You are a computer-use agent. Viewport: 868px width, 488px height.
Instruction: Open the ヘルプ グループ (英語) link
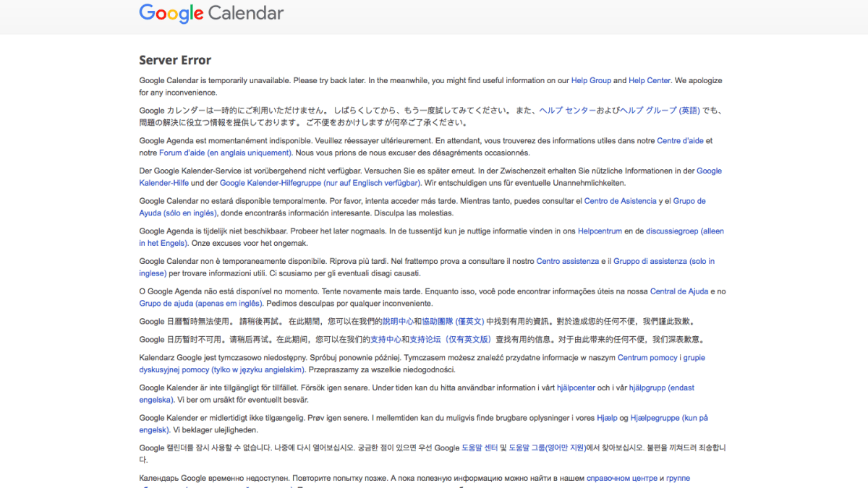point(660,111)
